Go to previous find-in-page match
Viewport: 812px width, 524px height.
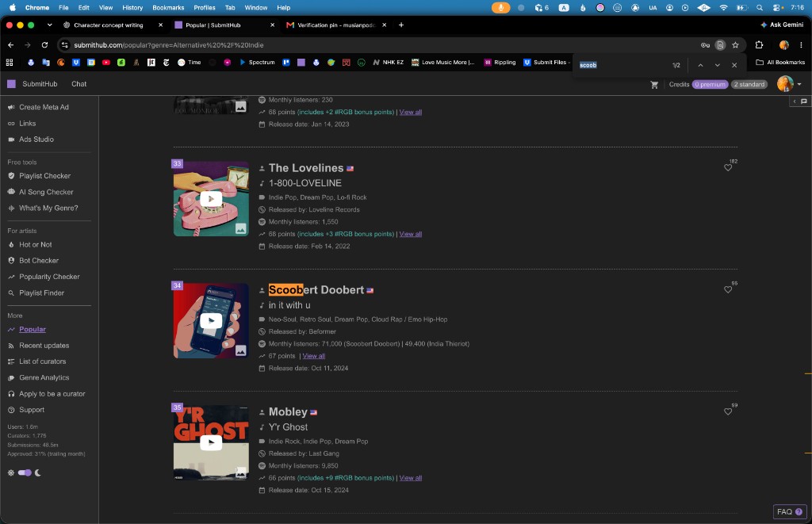coord(700,65)
